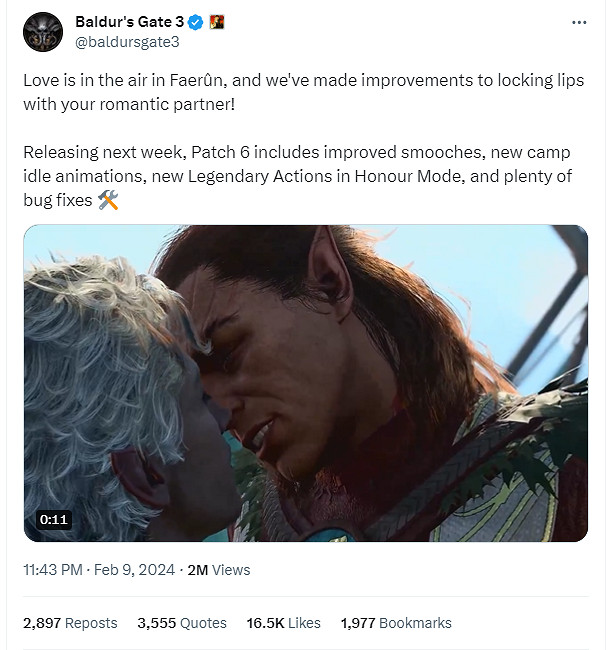Click the "Releasing next week, Patch 6" paragraph
The image size is (606, 650).
point(300,178)
